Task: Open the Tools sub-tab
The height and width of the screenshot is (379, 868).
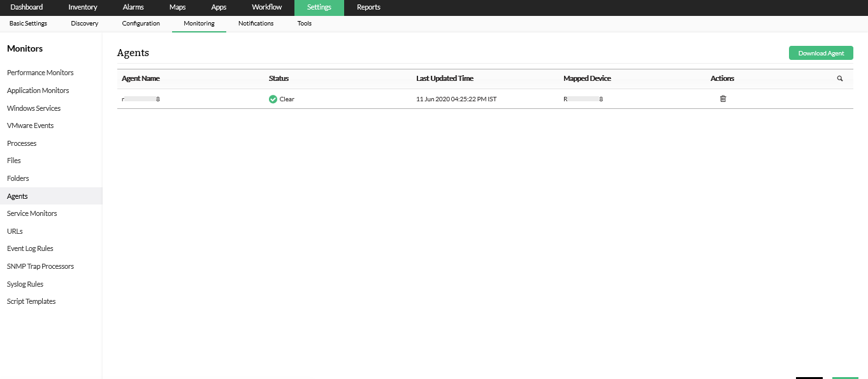Action: click(305, 24)
